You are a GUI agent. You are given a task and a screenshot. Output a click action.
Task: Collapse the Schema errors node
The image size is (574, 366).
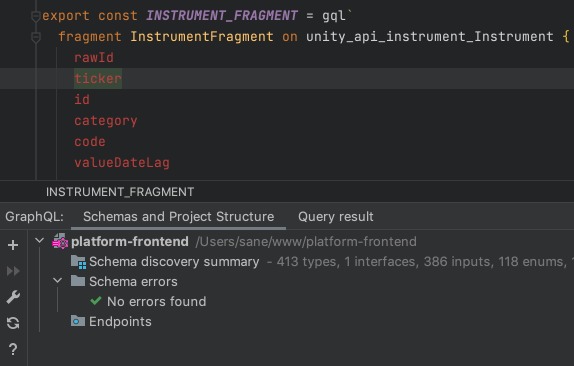pyautogui.click(x=57, y=281)
